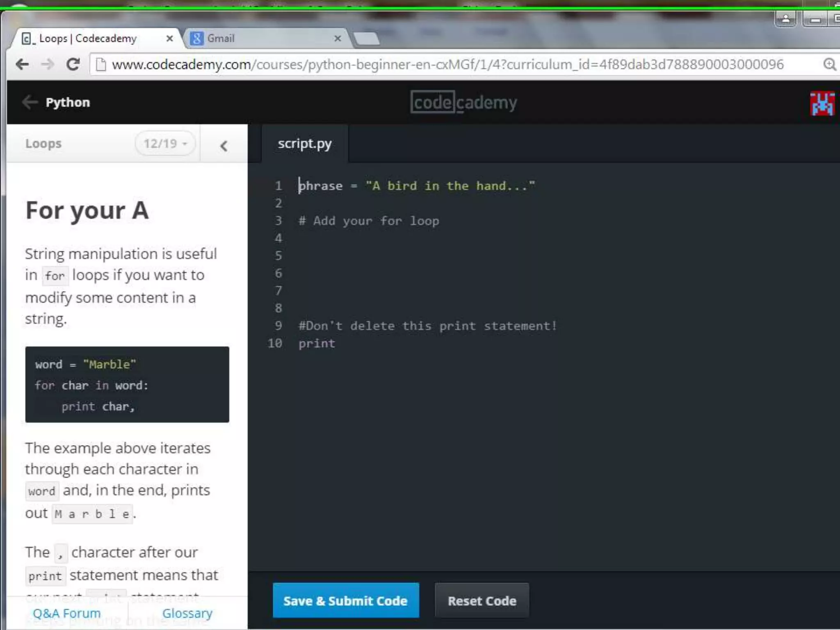Reload the Codecademy page
The width and height of the screenshot is (840, 630).
(x=73, y=64)
